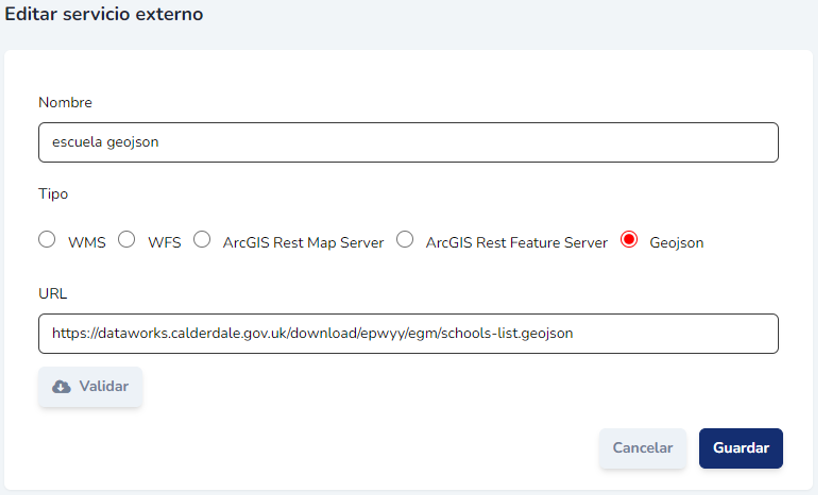Click the selected Geojson radio button
The height and width of the screenshot is (495, 818).
(629, 240)
